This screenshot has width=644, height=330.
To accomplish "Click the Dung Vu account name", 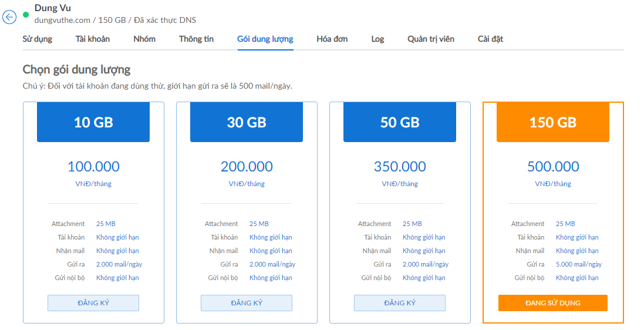I will [x=53, y=8].
